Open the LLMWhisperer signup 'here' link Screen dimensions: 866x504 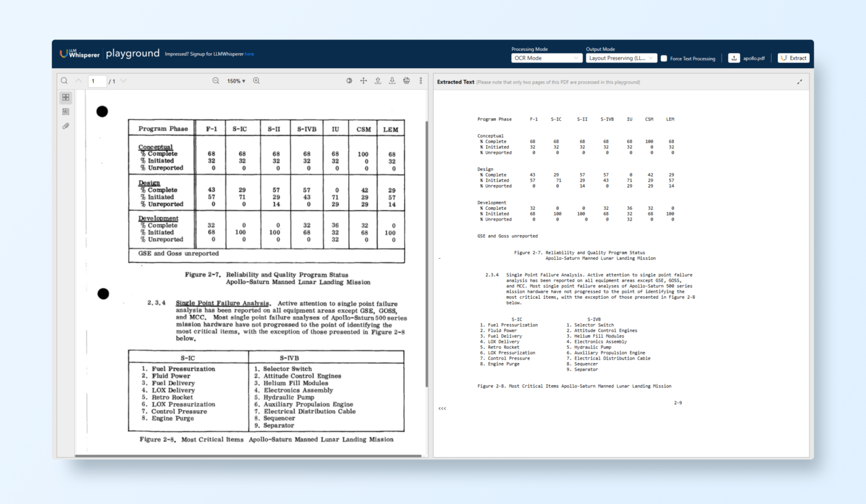click(x=250, y=54)
